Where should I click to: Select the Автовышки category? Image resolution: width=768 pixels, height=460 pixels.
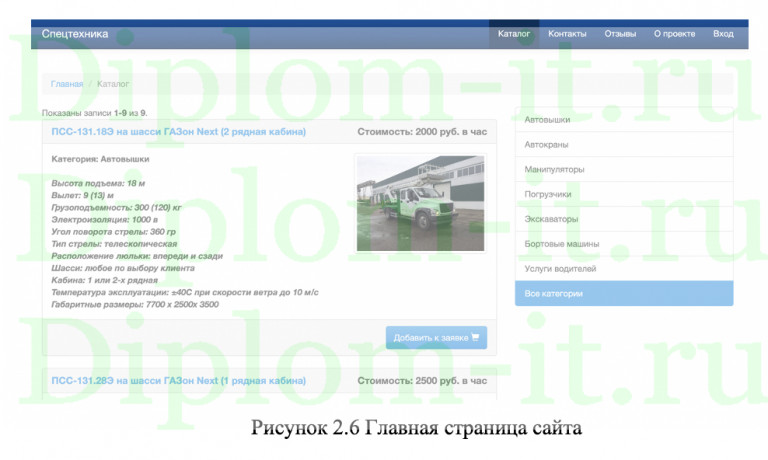coord(624,120)
